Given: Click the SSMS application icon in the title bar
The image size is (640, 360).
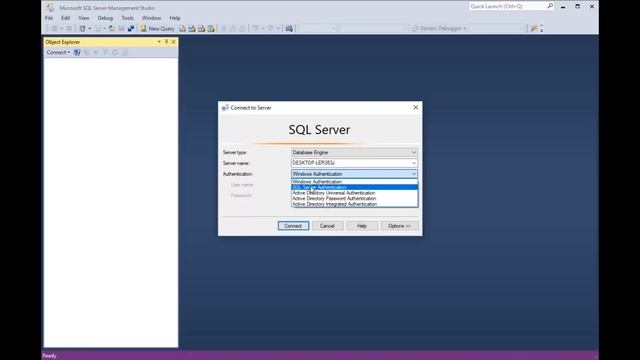Looking at the screenshot, I should (x=50, y=7).
